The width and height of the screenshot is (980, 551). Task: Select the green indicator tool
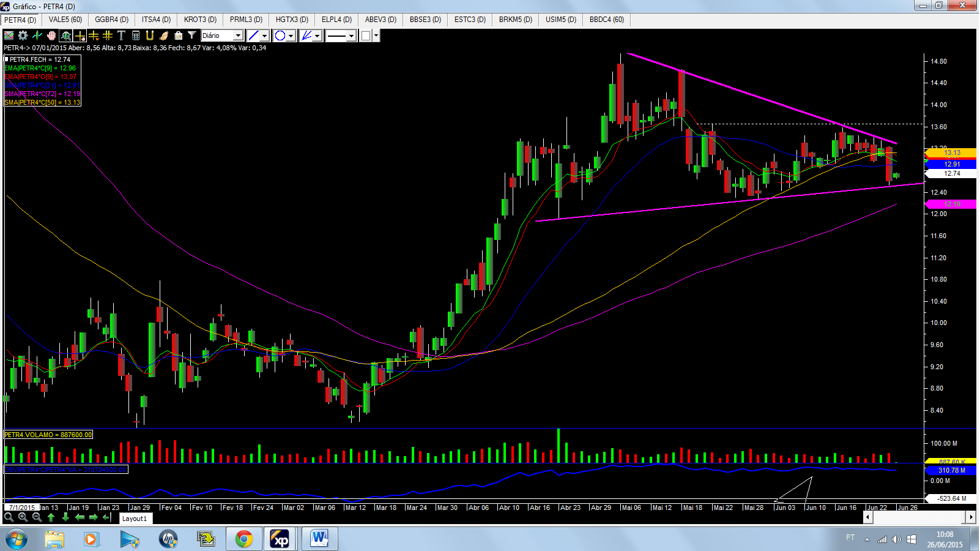point(37,36)
